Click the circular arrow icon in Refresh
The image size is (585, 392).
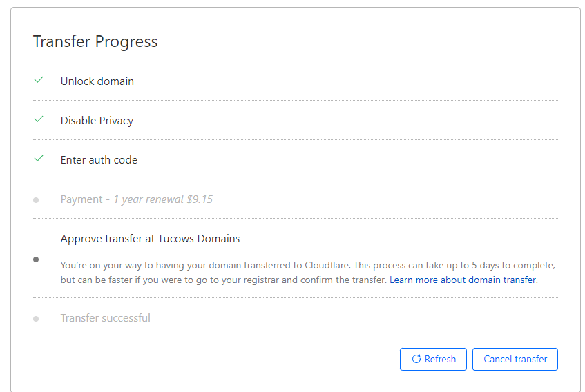(416, 359)
